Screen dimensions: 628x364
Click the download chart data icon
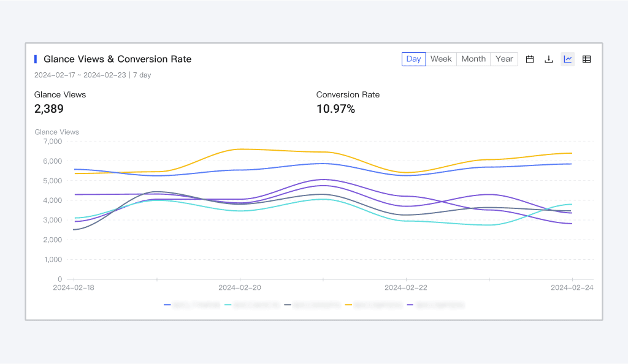click(x=549, y=59)
